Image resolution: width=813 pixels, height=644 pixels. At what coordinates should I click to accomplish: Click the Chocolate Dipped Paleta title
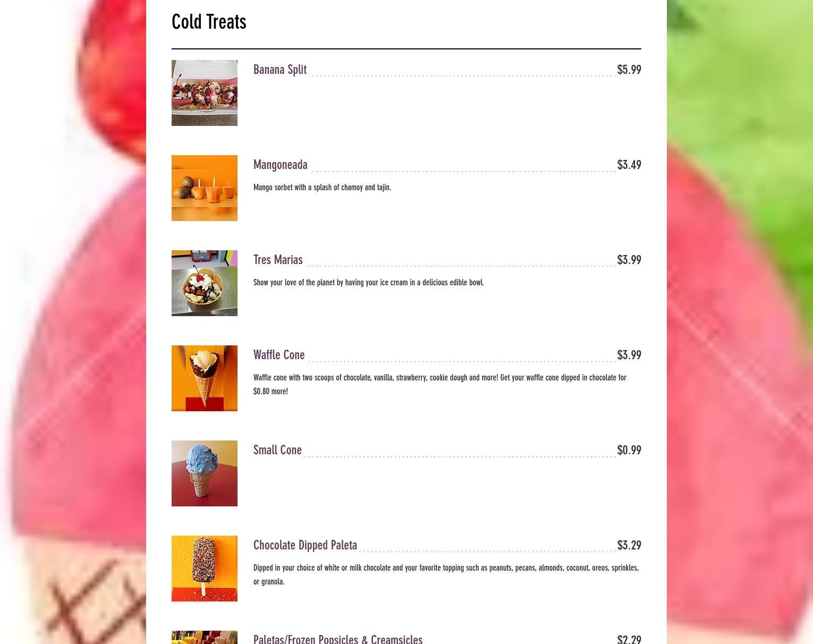(305, 545)
